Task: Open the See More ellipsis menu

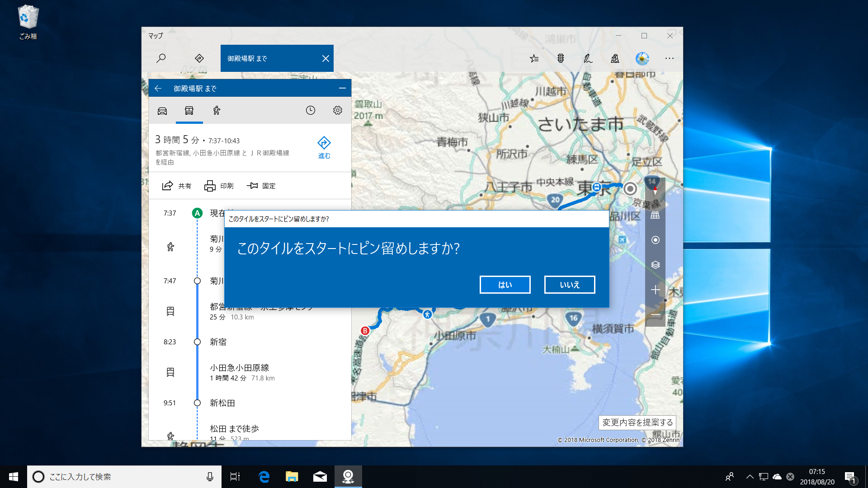Action: click(670, 58)
